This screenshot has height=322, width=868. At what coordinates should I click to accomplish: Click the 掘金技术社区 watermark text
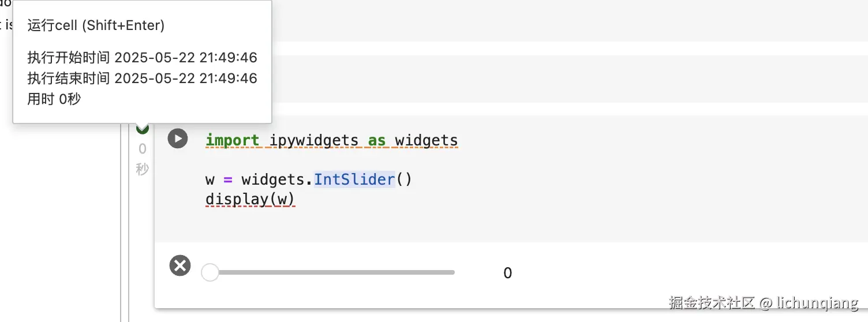click(712, 302)
